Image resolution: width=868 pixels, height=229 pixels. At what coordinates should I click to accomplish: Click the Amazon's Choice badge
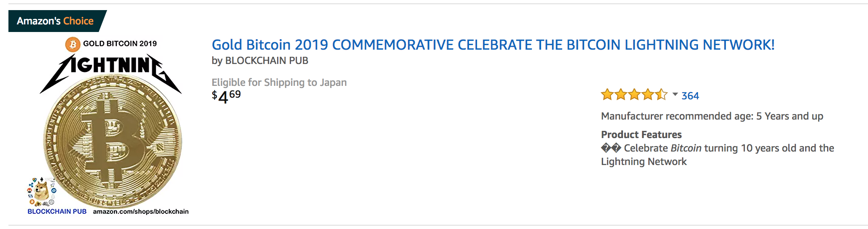click(55, 21)
